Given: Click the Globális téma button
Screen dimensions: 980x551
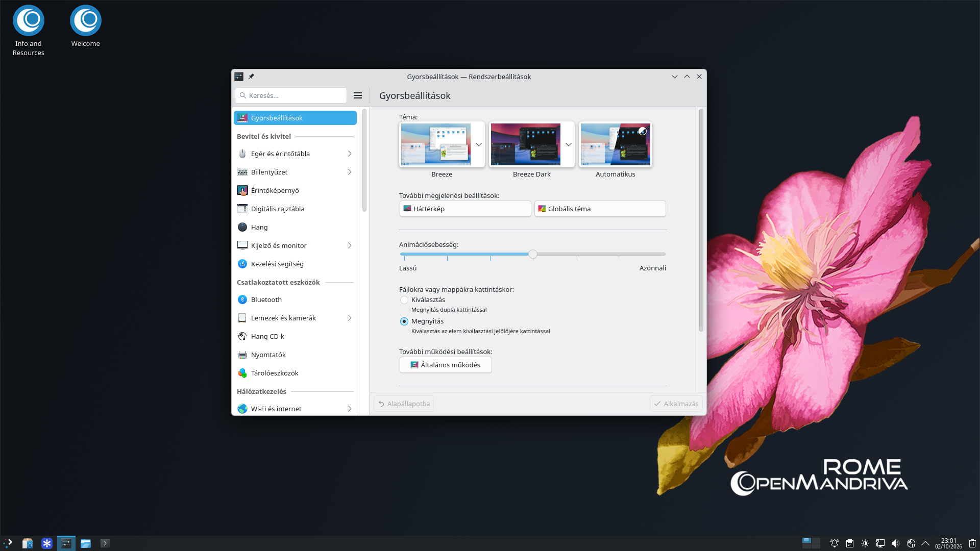Looking at the screenshot, I should tap(600, 209).
